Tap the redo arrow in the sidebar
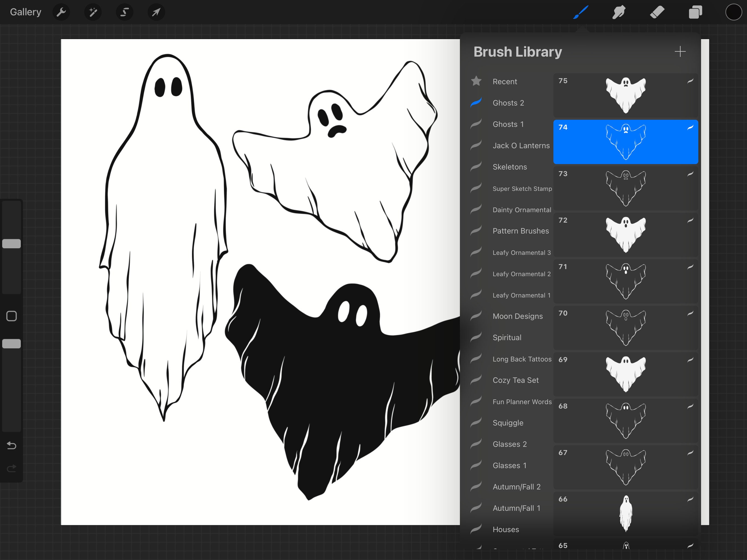The height and width of the screenshot is (560, 747). [x=11, y=468]
